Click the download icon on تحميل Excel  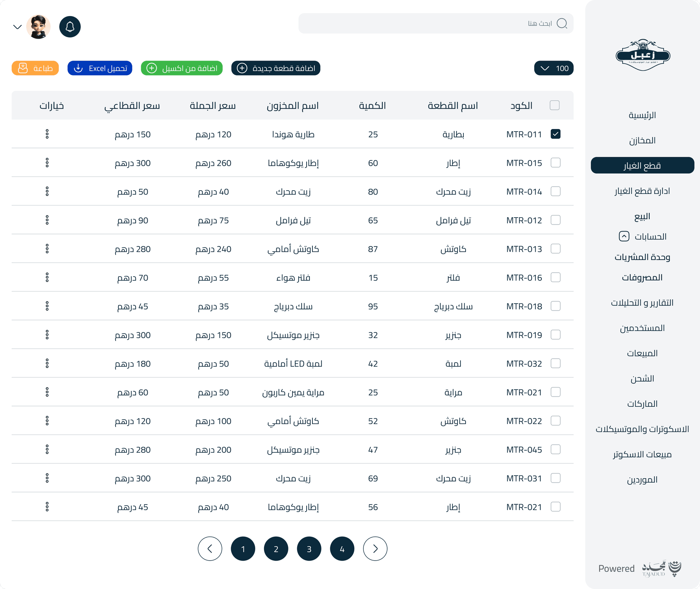(x=78, y=68)
